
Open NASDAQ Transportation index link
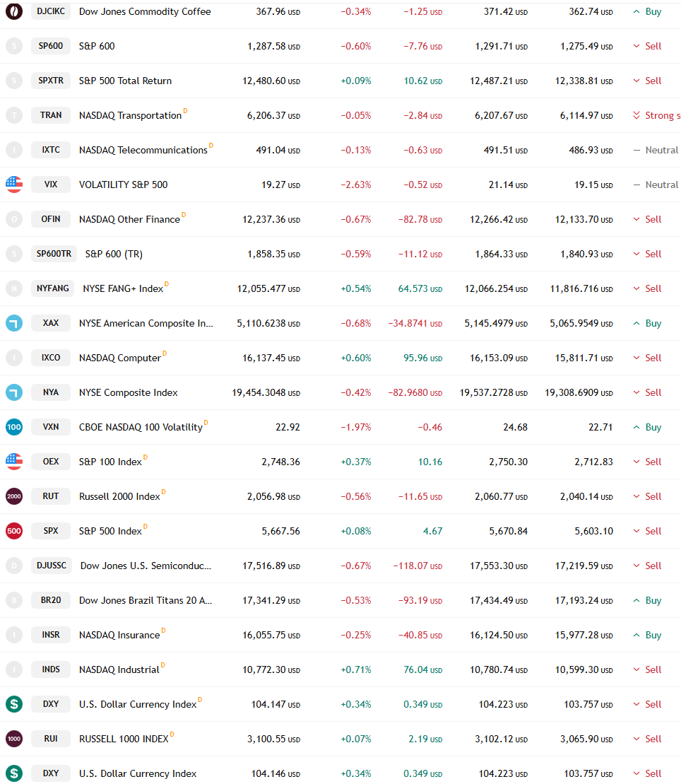tap(131, 115)
